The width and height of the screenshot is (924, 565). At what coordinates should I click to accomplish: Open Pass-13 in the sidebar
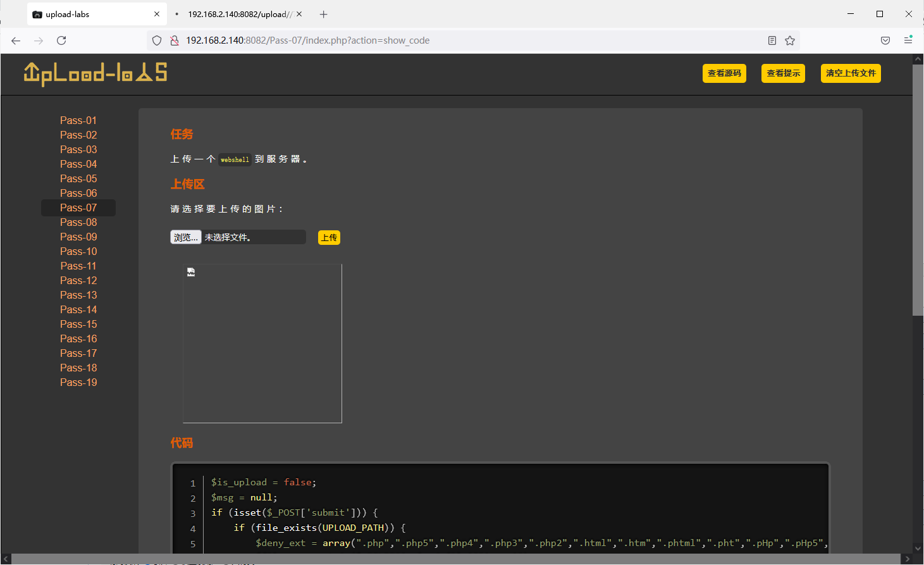(x=78, y=295)
